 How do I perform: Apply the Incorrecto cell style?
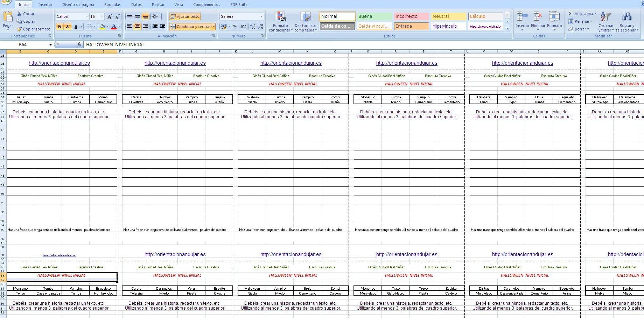(411, 16)
